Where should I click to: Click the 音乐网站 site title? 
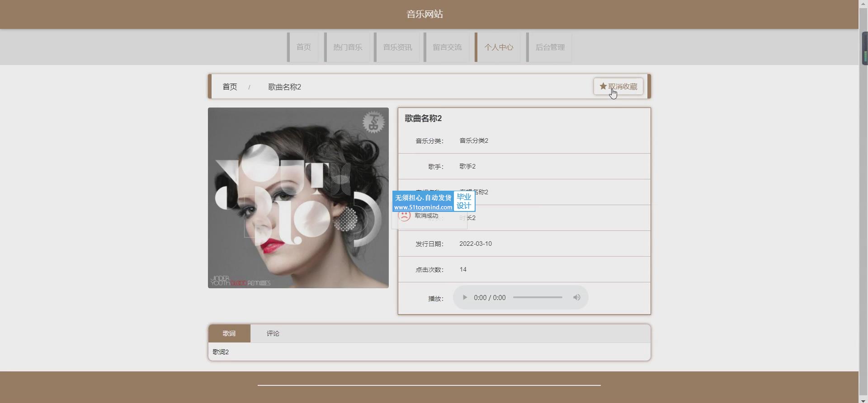425,14
